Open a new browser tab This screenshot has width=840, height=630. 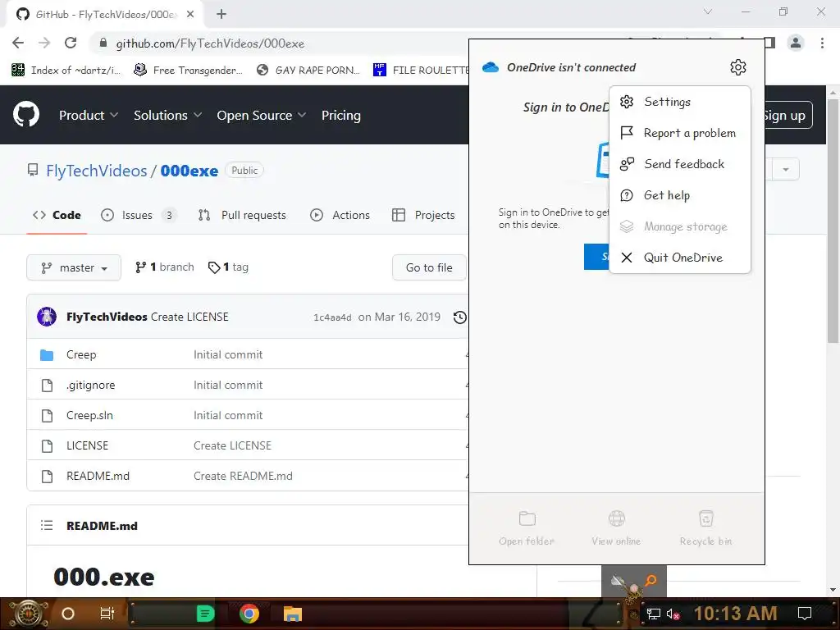(x=221, y=14)
